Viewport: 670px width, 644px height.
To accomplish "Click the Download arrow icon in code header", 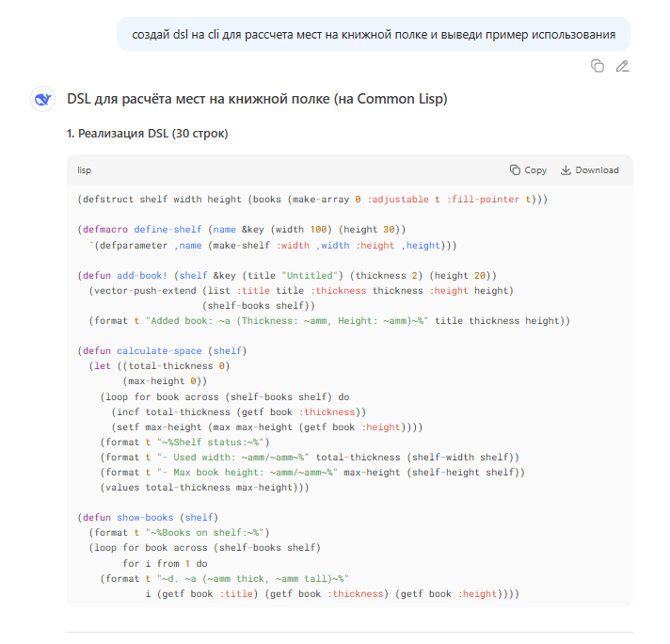I will [566, 170].
